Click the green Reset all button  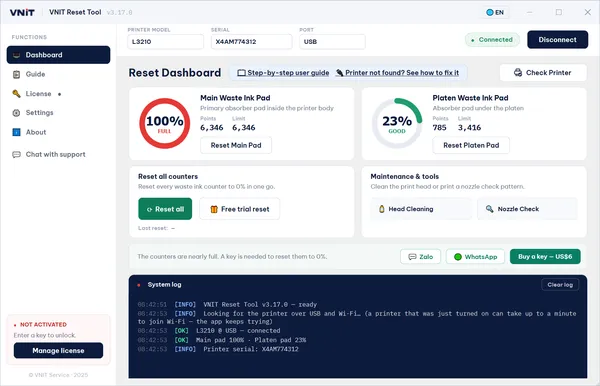[x=165, y=209]
